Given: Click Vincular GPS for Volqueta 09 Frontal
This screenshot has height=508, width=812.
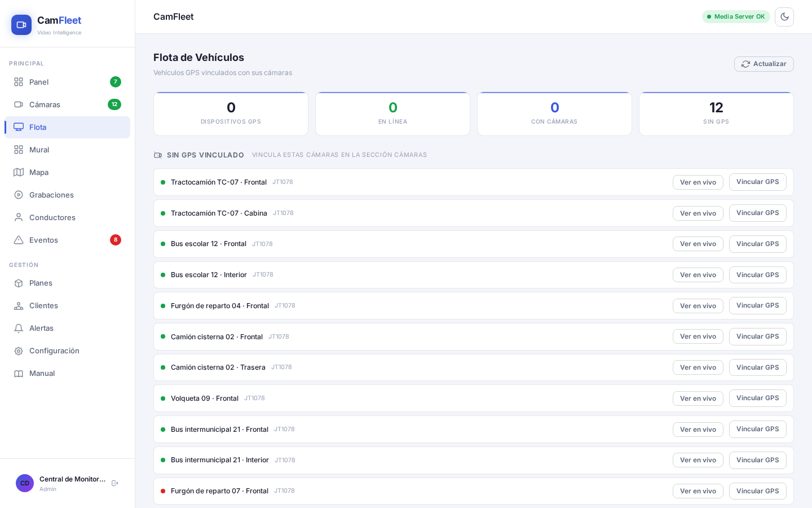Looking at the screenshot, I should point(757,398).
